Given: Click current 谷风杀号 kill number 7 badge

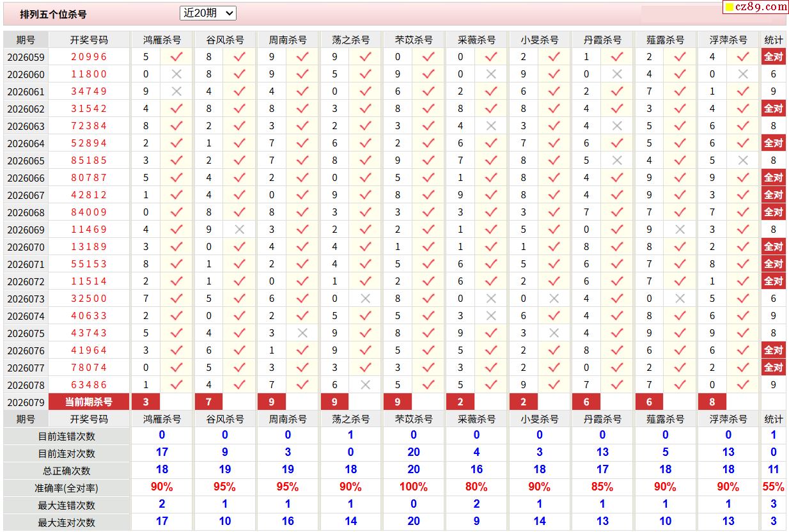Looking at the screenshot, I should (x=208, y=402).
